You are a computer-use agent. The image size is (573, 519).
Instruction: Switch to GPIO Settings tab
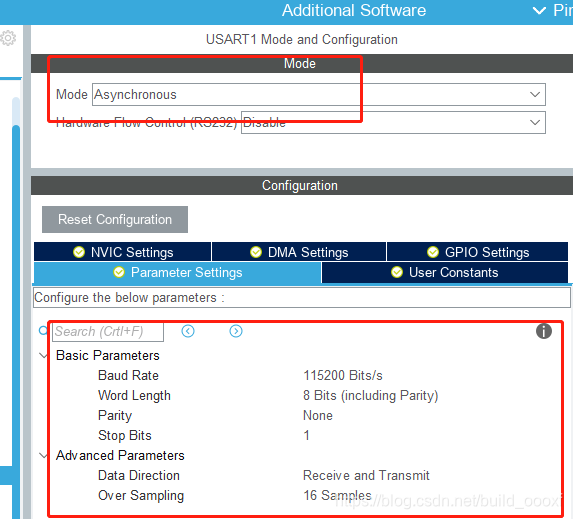[477, 252]
